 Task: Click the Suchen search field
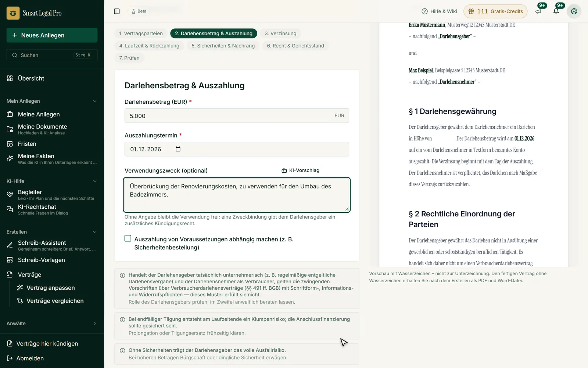tap(52, 55)
